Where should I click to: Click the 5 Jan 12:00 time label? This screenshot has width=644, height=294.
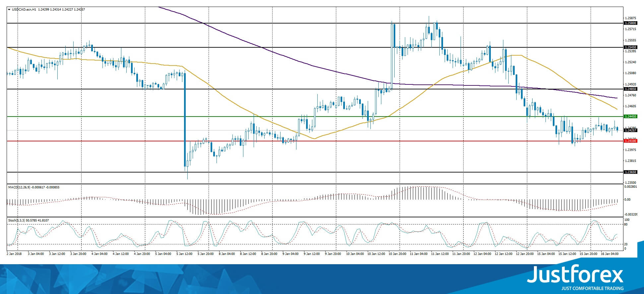[x=184, y=254]
